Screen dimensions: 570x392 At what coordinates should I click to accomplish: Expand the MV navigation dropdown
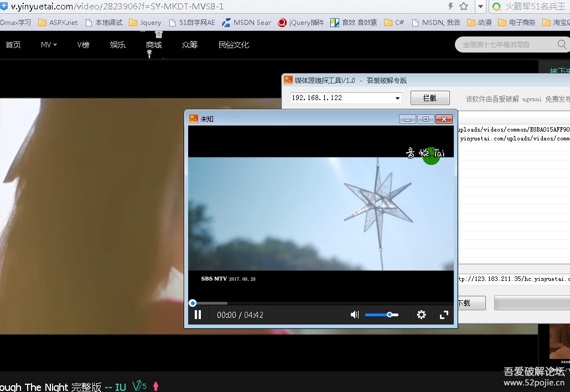tap(49, 45)
